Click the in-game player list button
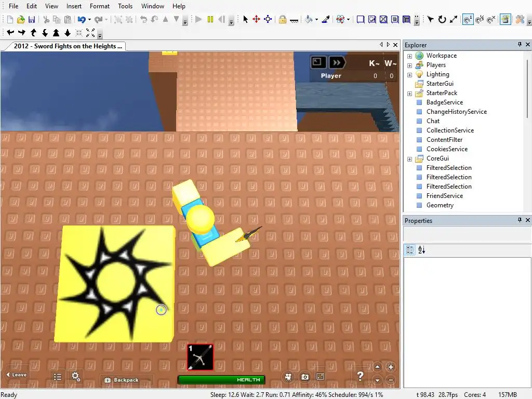This screenshot has width=532, height=399. point(58,377)
